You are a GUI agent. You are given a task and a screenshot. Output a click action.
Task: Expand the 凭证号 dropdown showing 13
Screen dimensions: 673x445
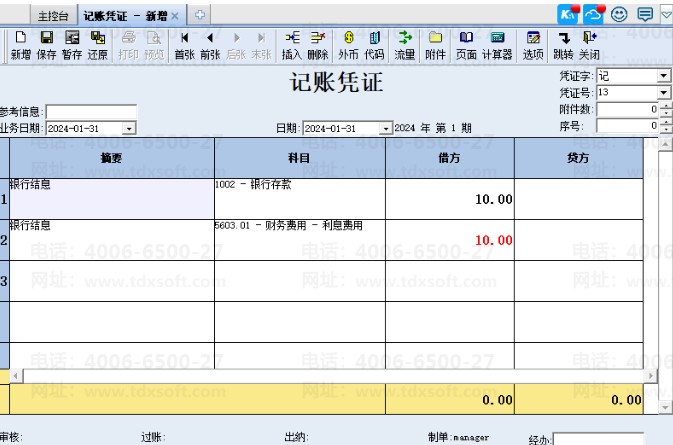[x=664, y=92]
